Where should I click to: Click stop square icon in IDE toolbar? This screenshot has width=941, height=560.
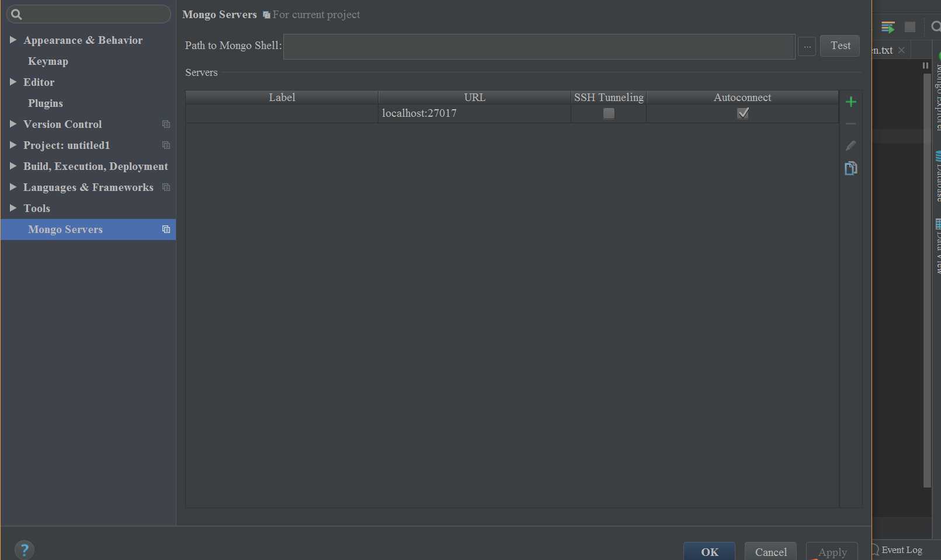coord(910,27)
